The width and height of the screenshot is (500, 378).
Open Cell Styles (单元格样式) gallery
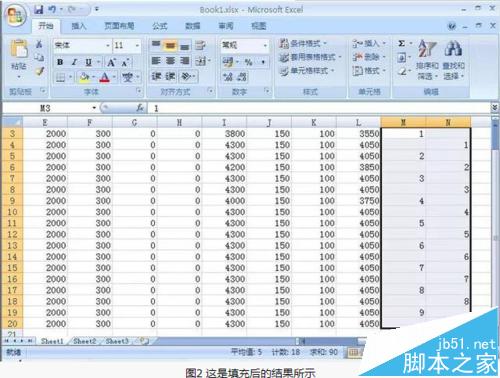(307, 71)
